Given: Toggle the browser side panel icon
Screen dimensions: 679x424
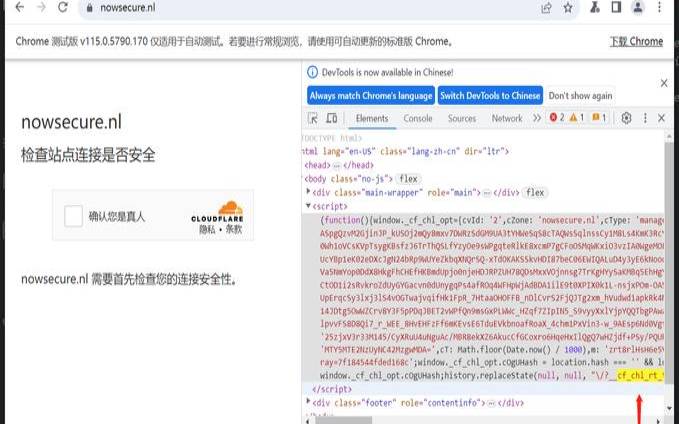Looking at the screenshot, I should pyautogui.click(x=616, y=7).
